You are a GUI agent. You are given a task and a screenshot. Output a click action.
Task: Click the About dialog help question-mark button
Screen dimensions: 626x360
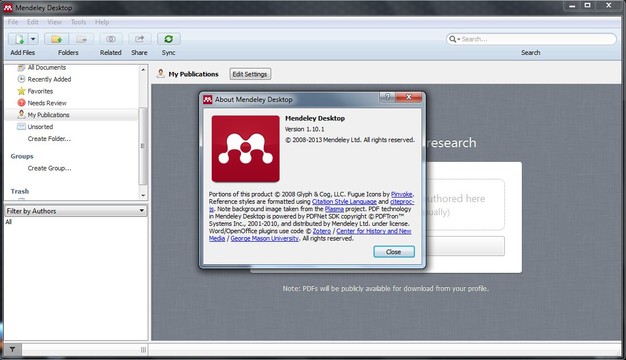387,97
